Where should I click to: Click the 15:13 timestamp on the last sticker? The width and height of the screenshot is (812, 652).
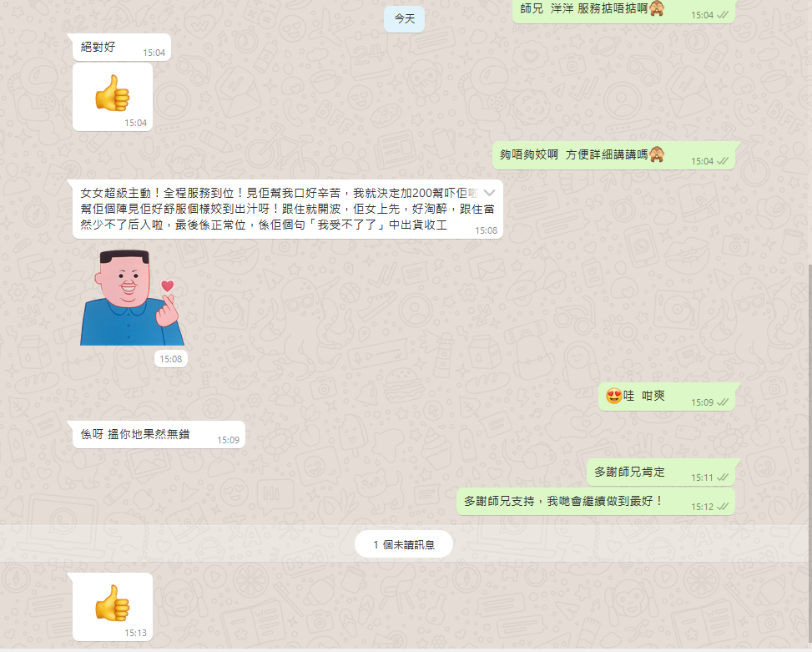(136, 634)
